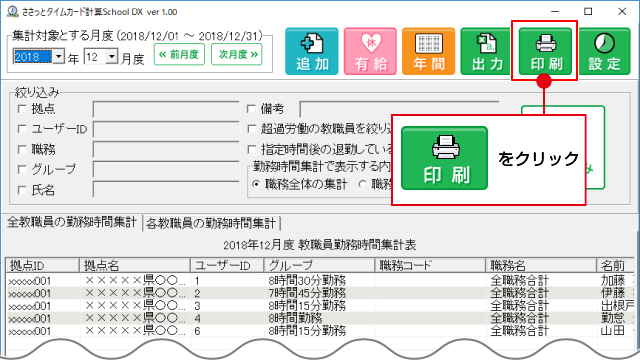Minimize the application window
The image size is (640, 364).
(555, 11)
